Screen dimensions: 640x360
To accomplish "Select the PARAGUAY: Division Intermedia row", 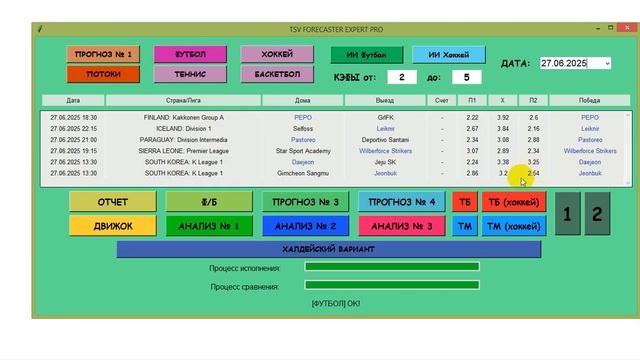I will (333, 140).
